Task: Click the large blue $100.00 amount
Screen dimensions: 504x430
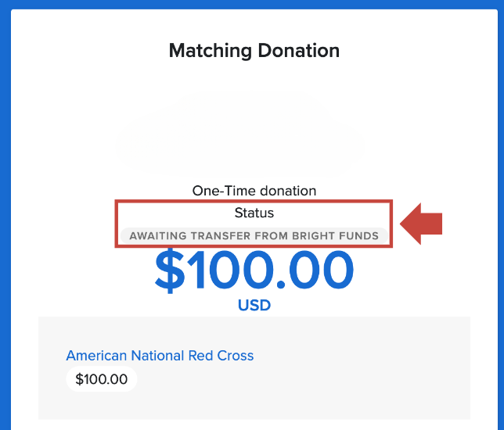Action: tap(254, 270)
